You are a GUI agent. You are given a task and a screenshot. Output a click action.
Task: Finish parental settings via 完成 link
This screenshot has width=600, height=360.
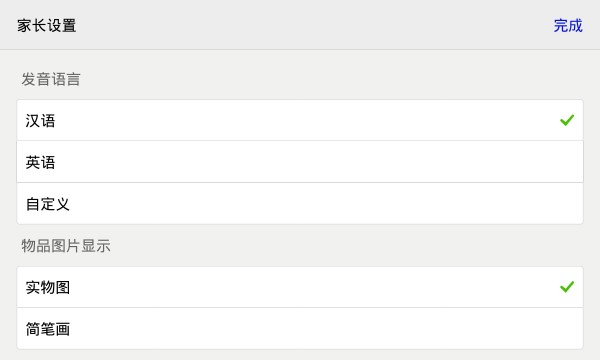pos(568,26)
